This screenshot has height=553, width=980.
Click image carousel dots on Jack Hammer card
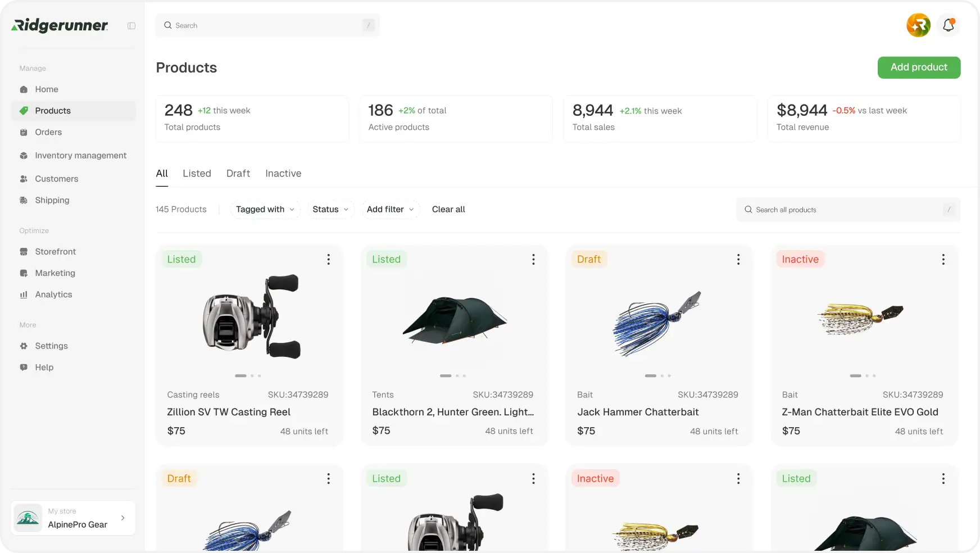[658, 375]
